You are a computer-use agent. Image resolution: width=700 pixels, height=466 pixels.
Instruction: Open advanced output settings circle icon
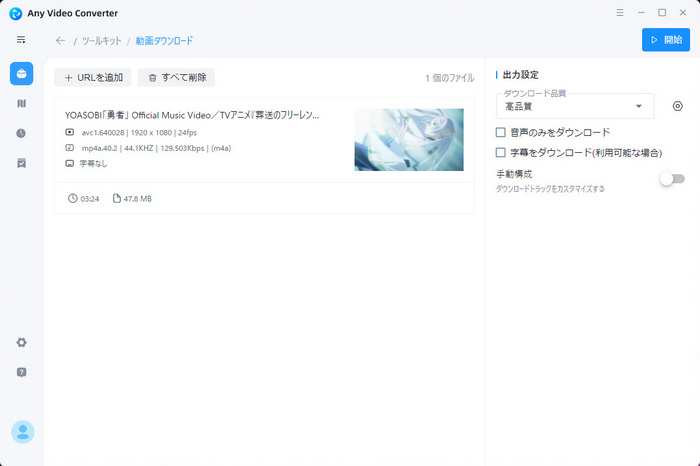(678, 106)
